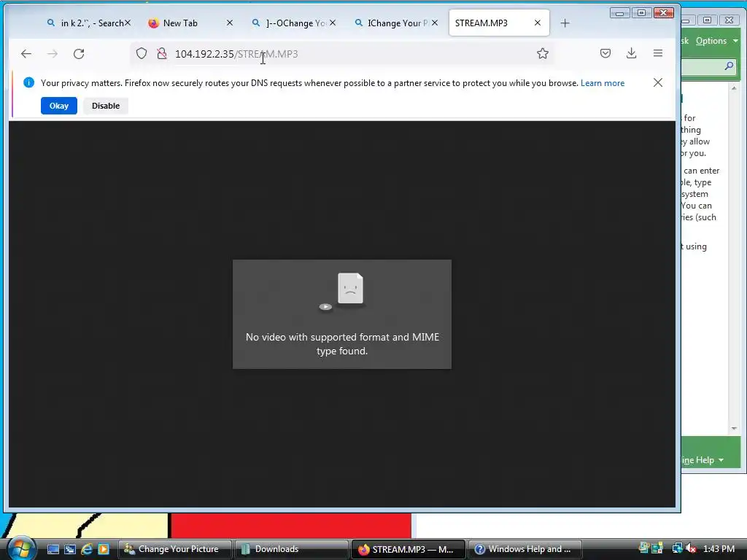747x560 pixels.
Task: Open the Save to Pocket icon
Action: click(605, 53)
